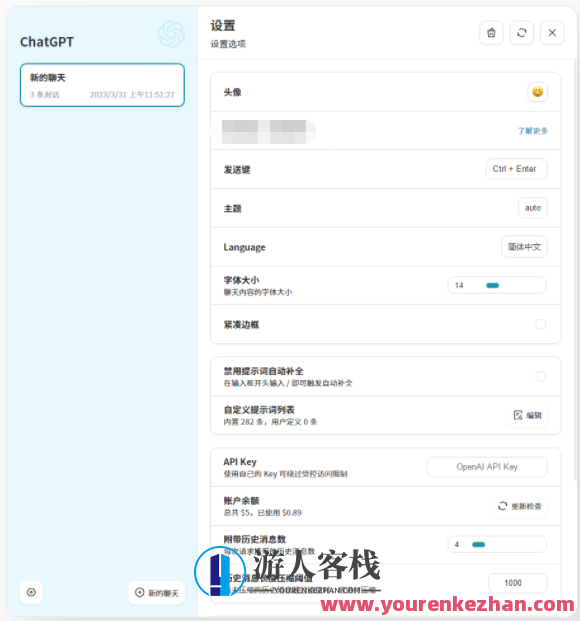Viewport: 580px width, 621px height.
Task: Click the 1000 compression threshold field
Action: point(518,583)
